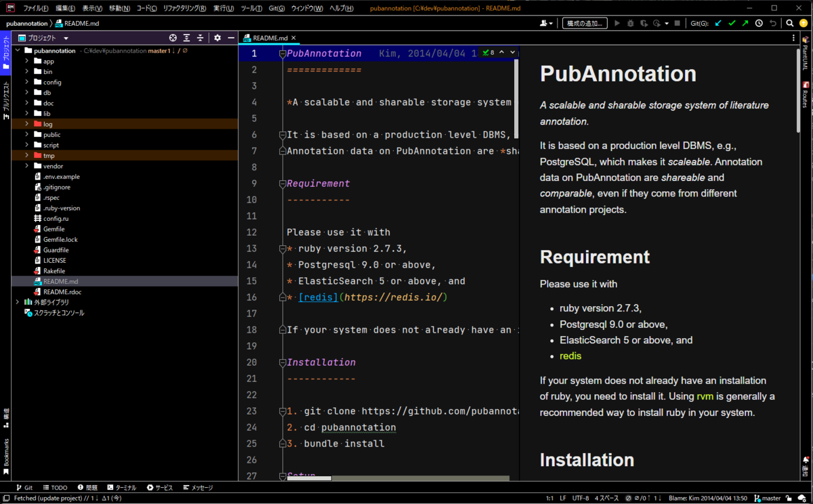Click the expand all icon in project panel
This screenshot has width=813, height=504.
(186, 38)
